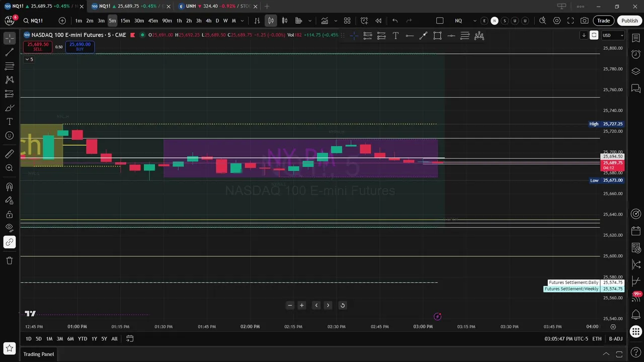Select the ruler measure tool

[x=9, y=154]
